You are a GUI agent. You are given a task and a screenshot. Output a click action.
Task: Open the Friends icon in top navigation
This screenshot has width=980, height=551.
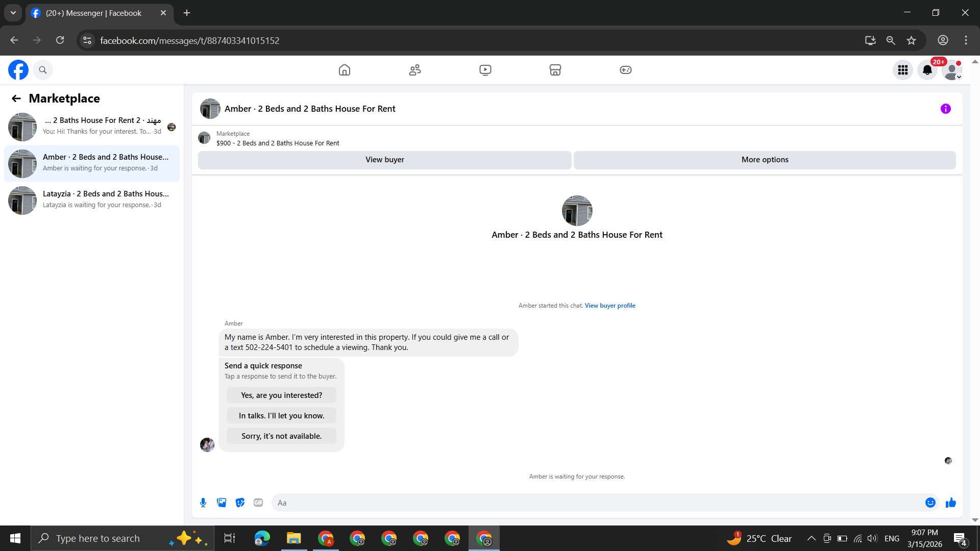415,70
